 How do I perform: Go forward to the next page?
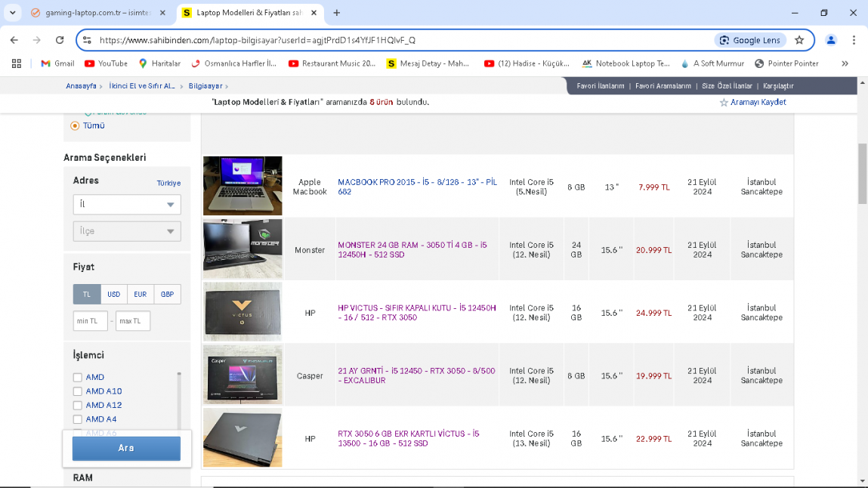pos(36,40)
